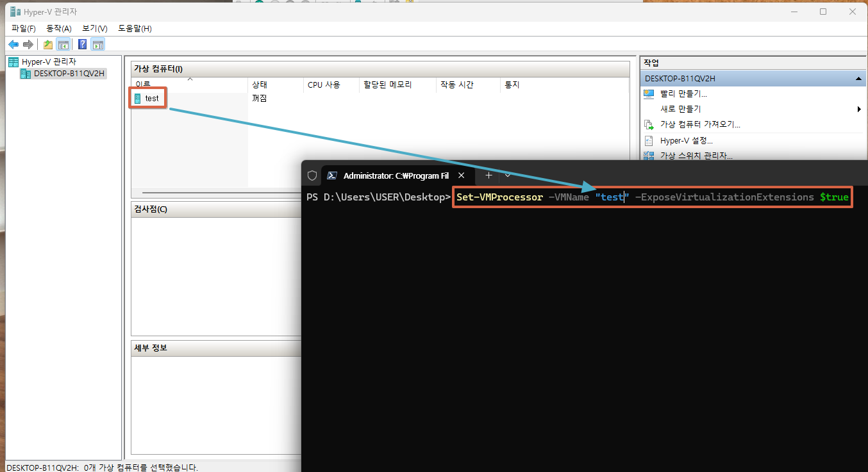Select Hyper-V 관리자 tree root label
Screen dimensions: 868x472
point(49,61)
